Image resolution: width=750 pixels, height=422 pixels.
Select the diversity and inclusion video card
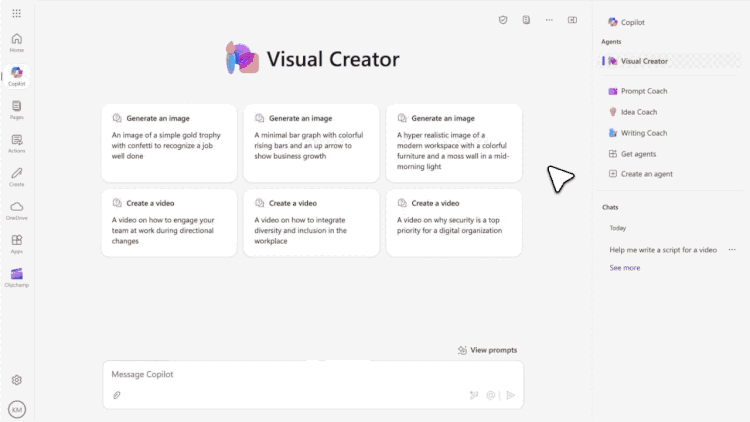click(311, 223)
